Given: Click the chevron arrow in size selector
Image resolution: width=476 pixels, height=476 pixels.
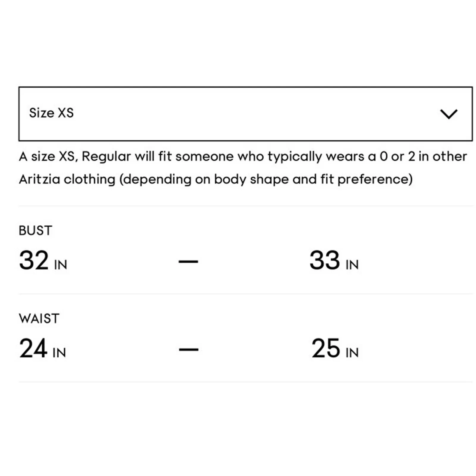Looking at the screenshot, I should (x=448, y=114).
